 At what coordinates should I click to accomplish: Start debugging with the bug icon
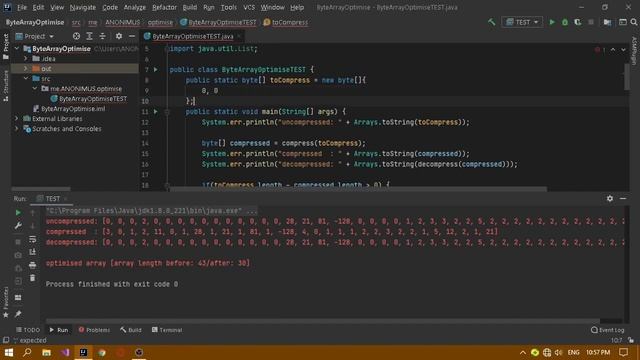[x=565, y=22]
